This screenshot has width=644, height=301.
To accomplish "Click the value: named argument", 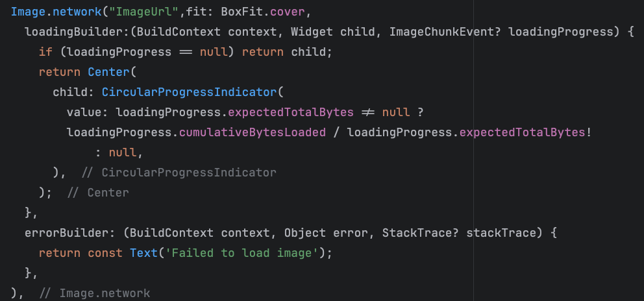I will (88, 112).
